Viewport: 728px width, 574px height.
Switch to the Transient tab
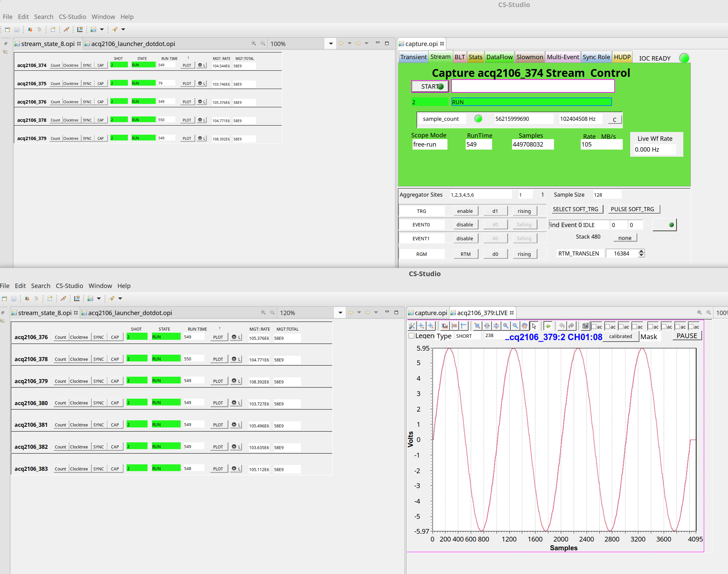414,57
